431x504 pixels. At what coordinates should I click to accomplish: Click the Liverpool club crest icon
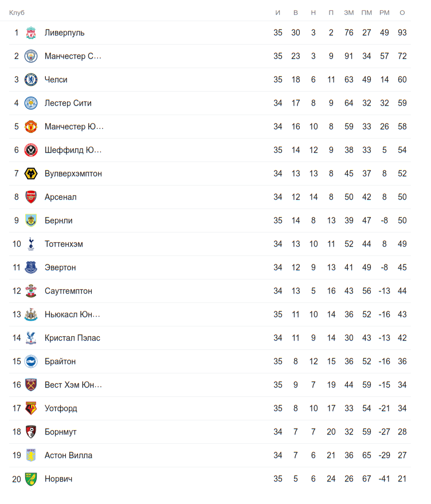coord(31,33)
